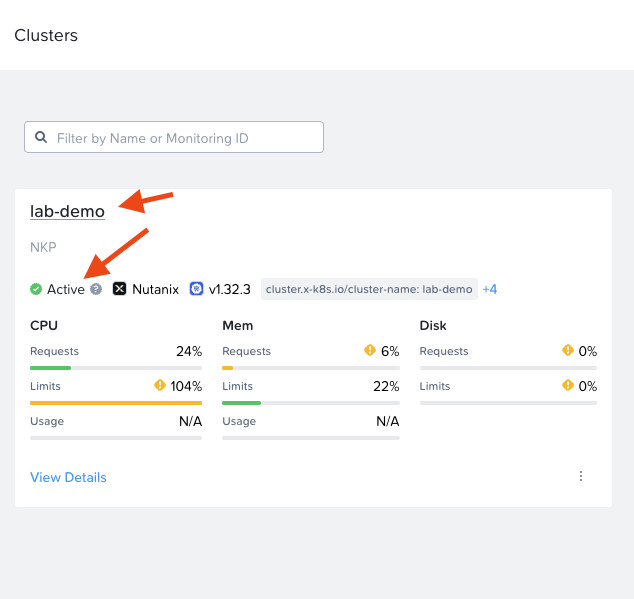Screen dimensions: 634x599
Task: Click the Disk section heading
Action: [433, 326]
